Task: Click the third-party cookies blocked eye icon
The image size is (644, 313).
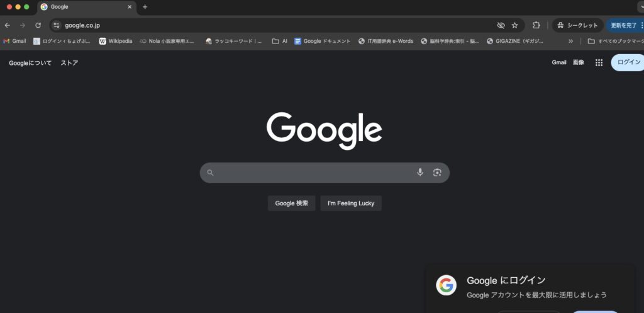Action: [x=501, y=25]
